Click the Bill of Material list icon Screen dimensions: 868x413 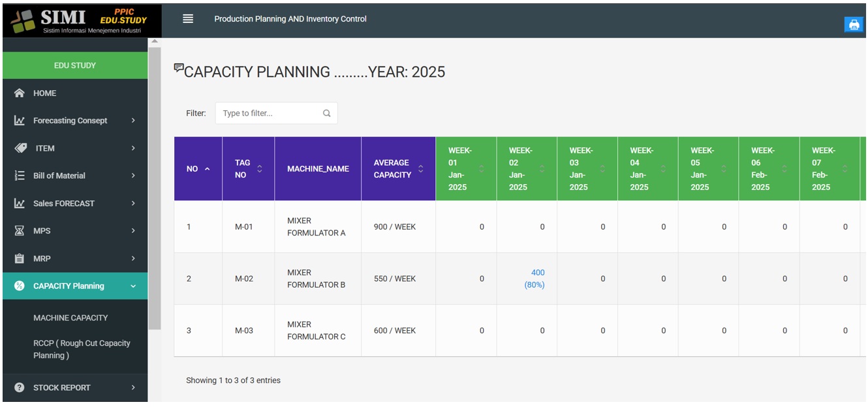tap(20, 176)
